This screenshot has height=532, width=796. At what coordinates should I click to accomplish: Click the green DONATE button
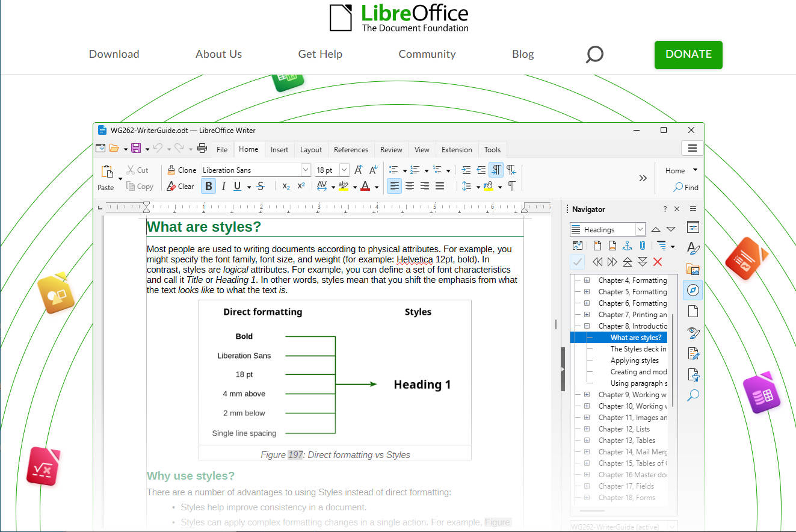pos(688,55)
